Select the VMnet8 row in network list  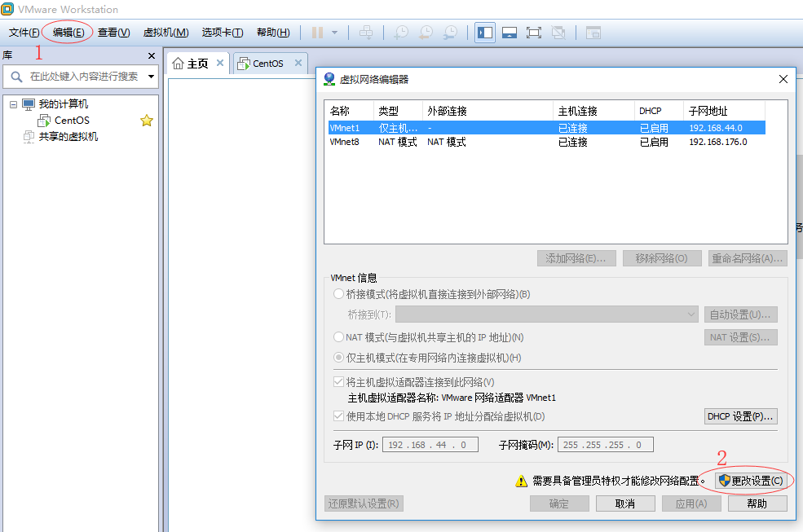(546, 142)
